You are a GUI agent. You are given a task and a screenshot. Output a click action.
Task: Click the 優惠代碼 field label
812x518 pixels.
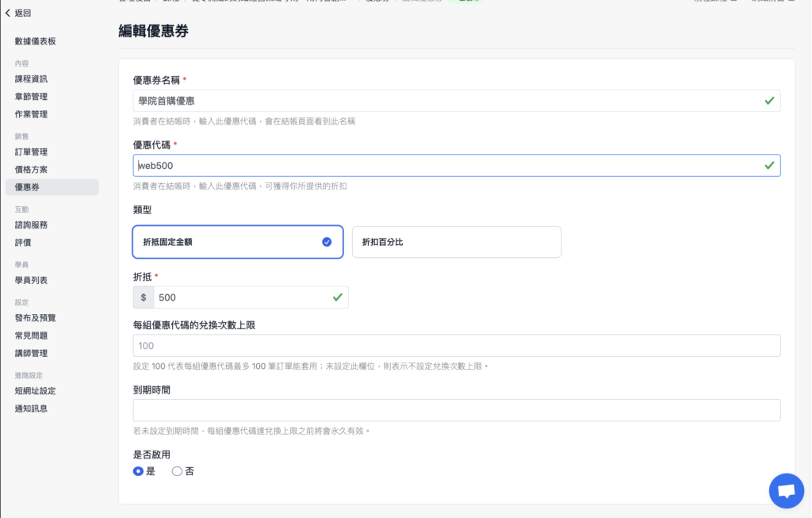(151, 145)
